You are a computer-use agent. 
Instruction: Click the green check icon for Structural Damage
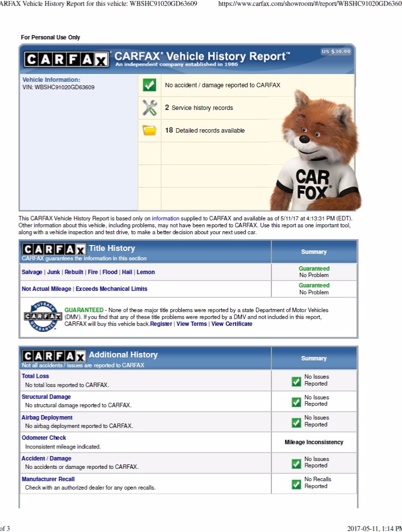point(296,402)
